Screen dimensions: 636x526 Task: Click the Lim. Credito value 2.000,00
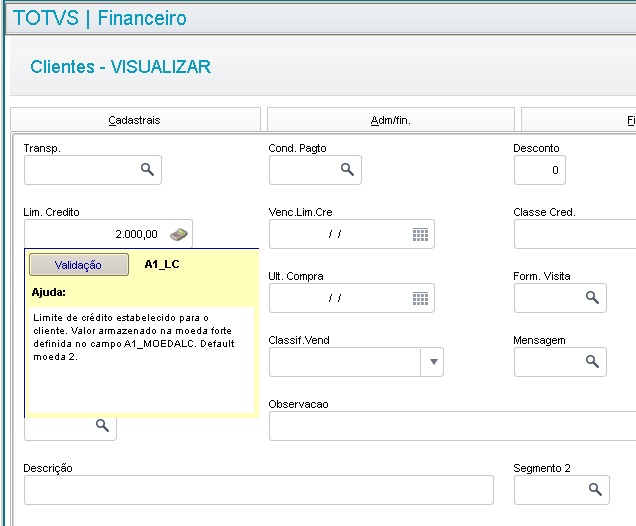coord(136,234)
